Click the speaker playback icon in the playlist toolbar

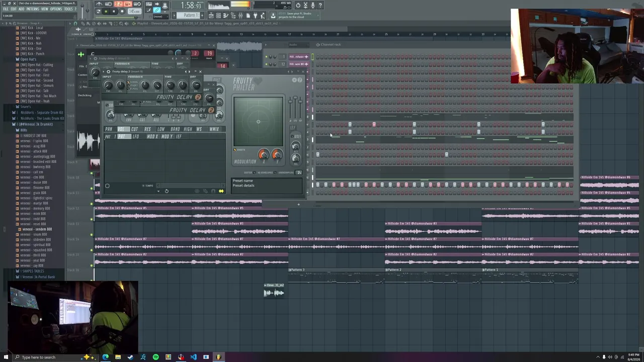click(126, 24)
